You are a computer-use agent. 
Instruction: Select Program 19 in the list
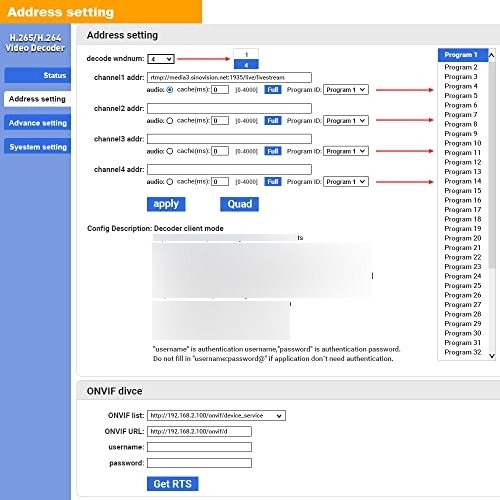click(x=463, y=229)
